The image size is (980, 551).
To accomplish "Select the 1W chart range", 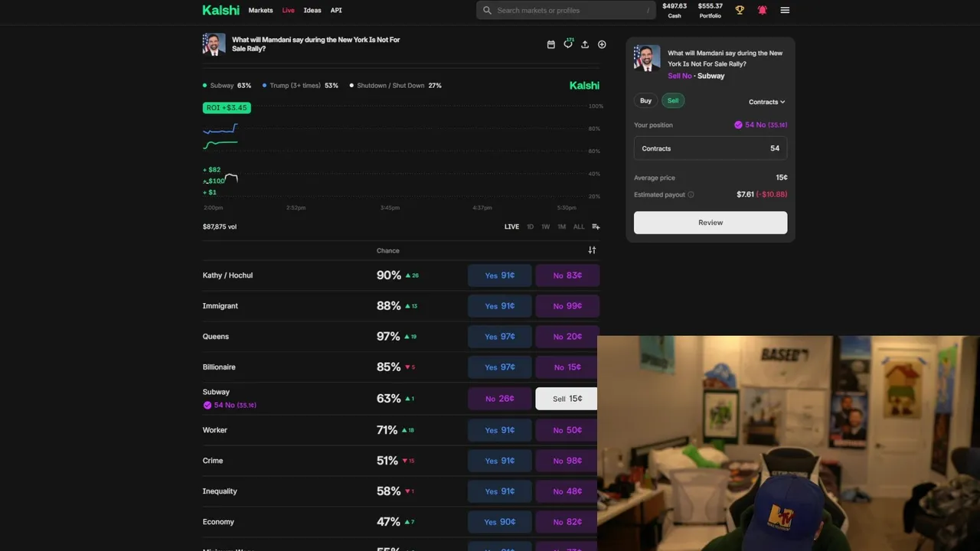I will (545, 227).
